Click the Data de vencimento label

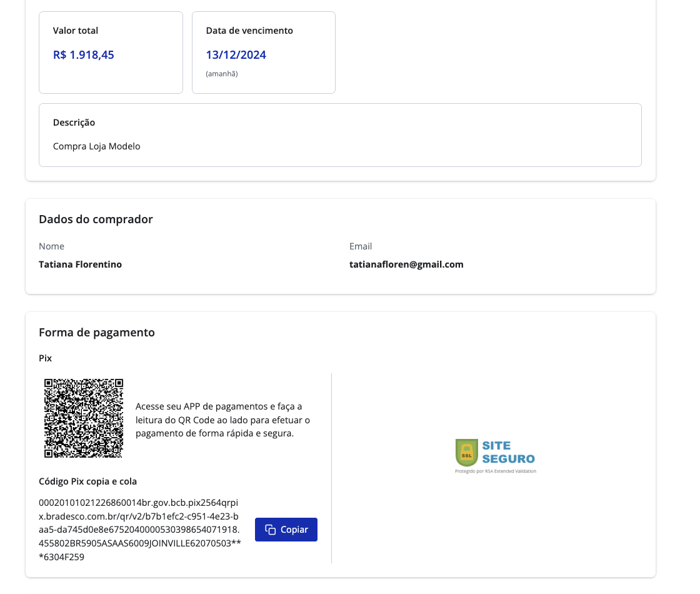(249, 31)
